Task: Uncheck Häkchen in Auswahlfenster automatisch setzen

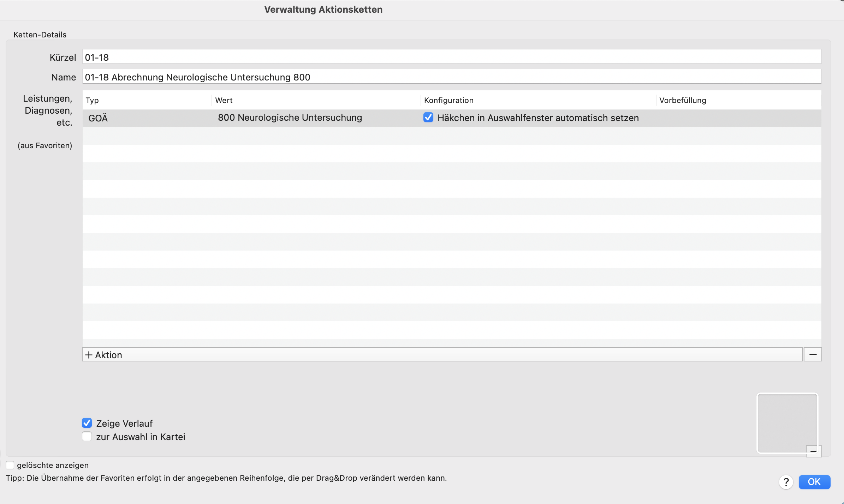Action: click(x=428, y=118)
